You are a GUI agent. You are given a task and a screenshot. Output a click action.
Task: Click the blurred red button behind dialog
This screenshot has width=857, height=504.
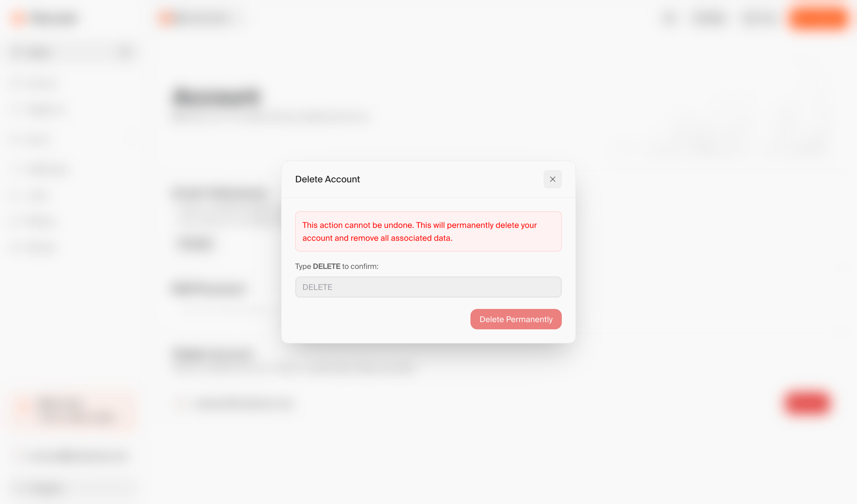[x=808, y=403]
